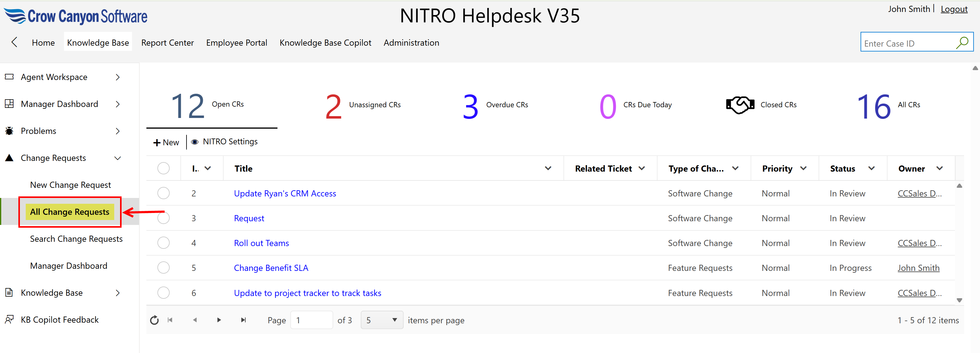Click the New button to add request
Image resolution: width=980 pixels, height=353 pixels.
tap(166, 142)
